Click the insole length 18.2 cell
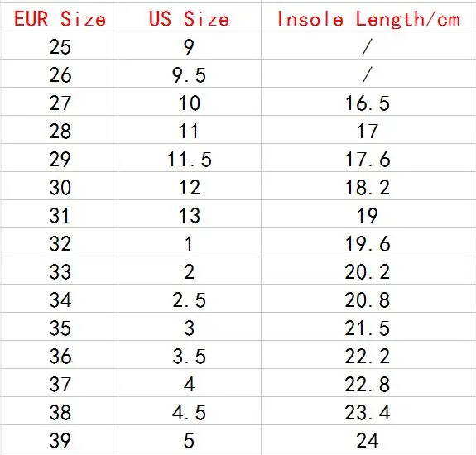 click(368, 186)
